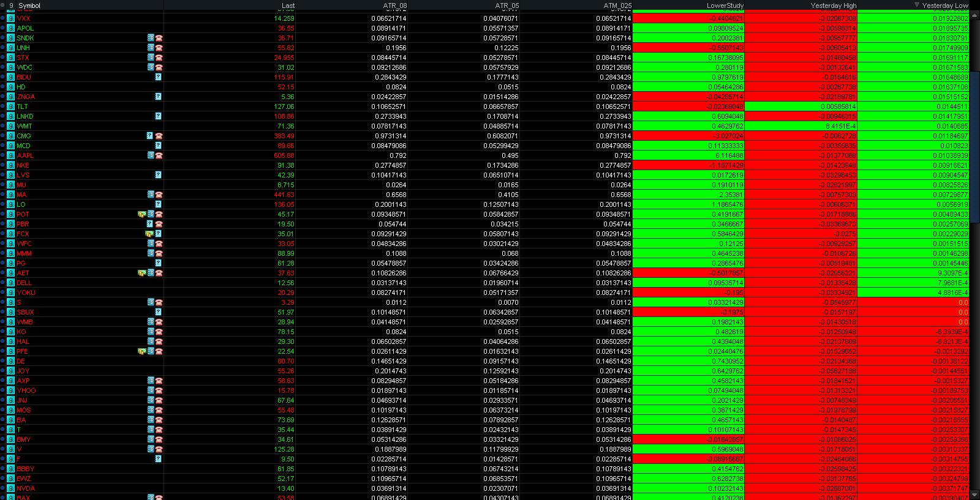Viewport: 980px width, 500px height.
Task: Click the LowerStudy value 6.116488
Action: click(x=729, y=155)
